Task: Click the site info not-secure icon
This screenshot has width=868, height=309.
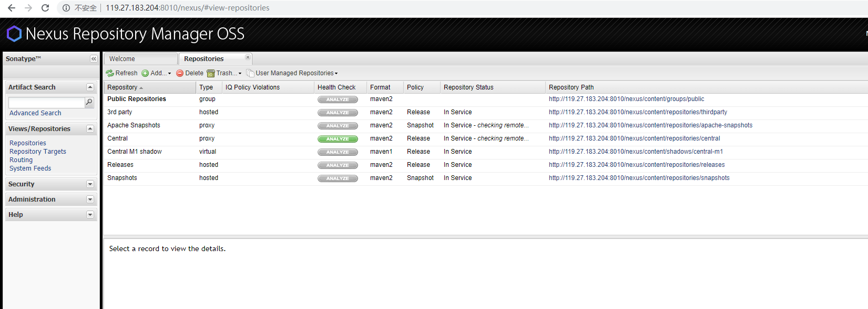Action: coord(66,8)
